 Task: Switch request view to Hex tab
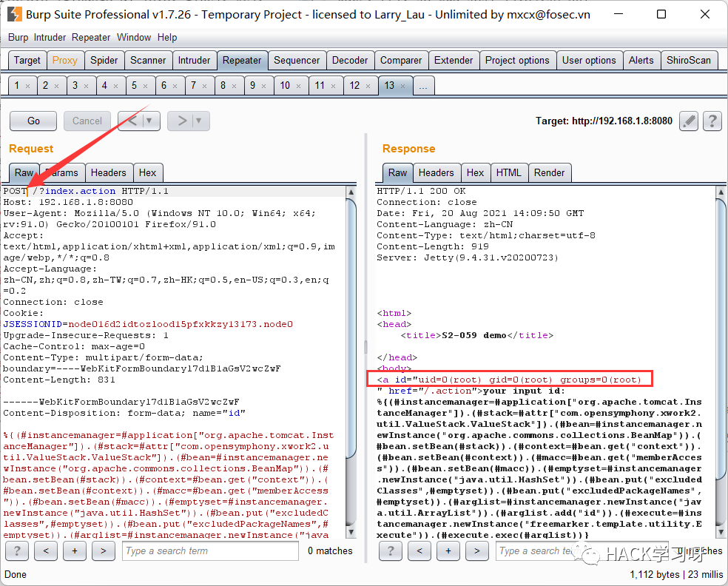[148, 172]
